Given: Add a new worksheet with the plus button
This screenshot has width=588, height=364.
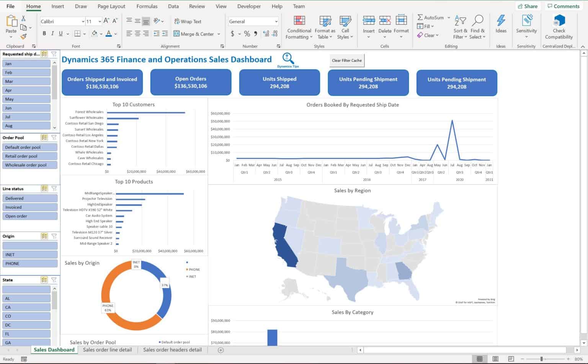Looking at the screenshot, I should tap(220, 349).
